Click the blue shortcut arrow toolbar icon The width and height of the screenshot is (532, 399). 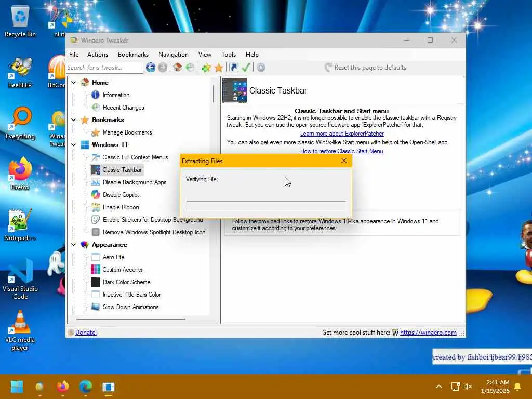pyautogui.click(x=233, y=68)
